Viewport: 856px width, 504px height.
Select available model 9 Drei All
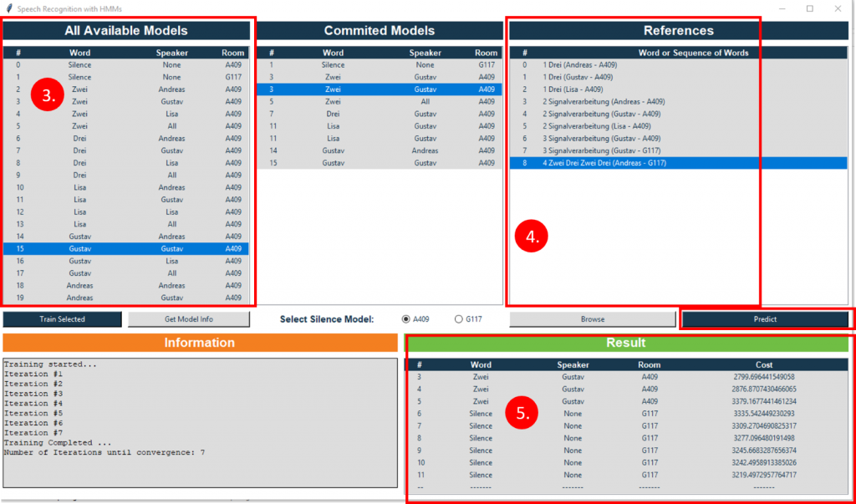click(126, 176)
